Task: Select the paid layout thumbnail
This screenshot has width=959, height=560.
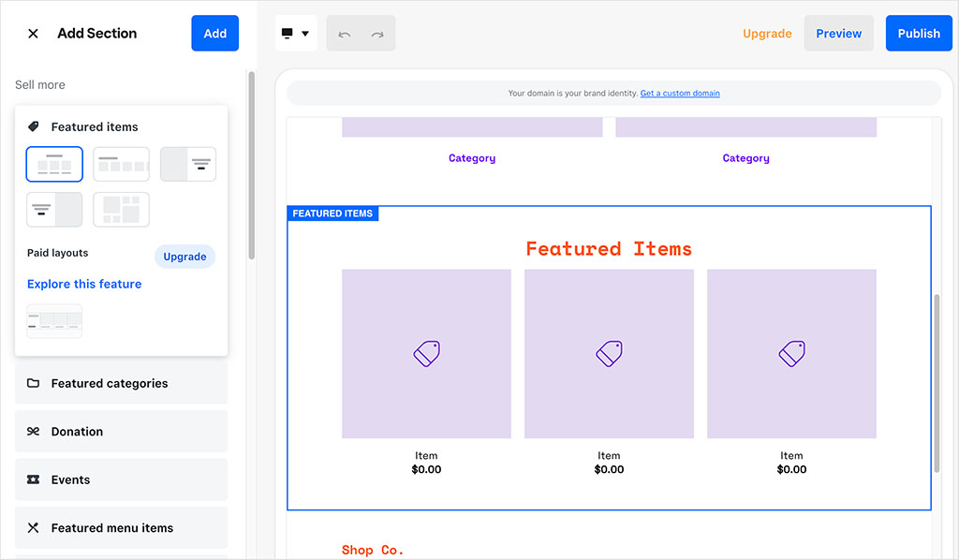Action: pyautogui.click(x=54, y=321)
